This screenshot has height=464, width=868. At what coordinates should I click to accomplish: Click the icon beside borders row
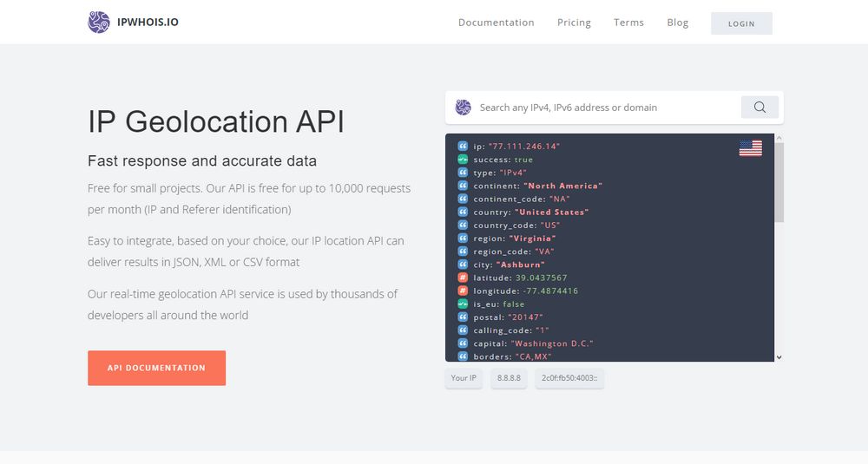tap(463, 356)
